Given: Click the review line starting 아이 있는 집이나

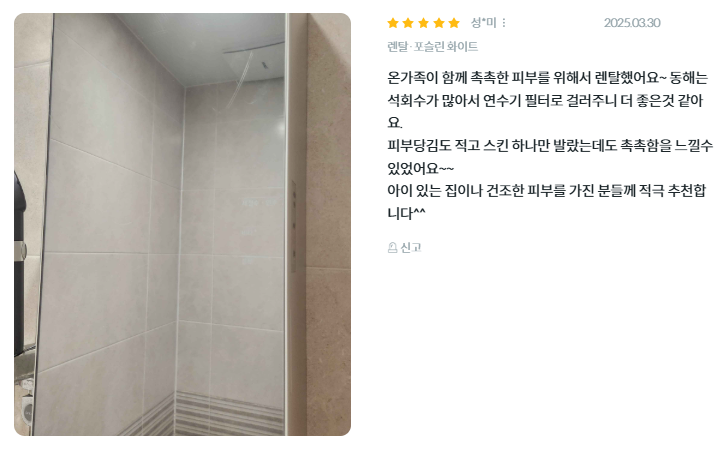Looking at the screenshot, I should (x=546, y=190).
